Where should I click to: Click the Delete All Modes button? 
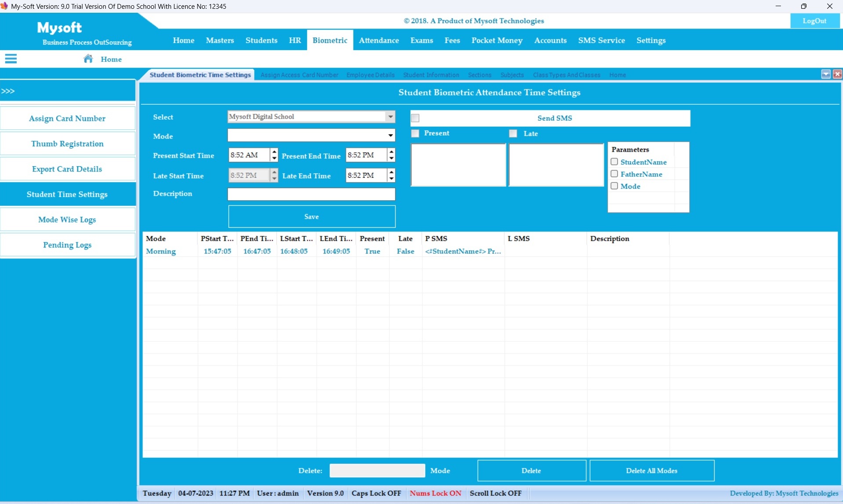(x=651, y=471)
